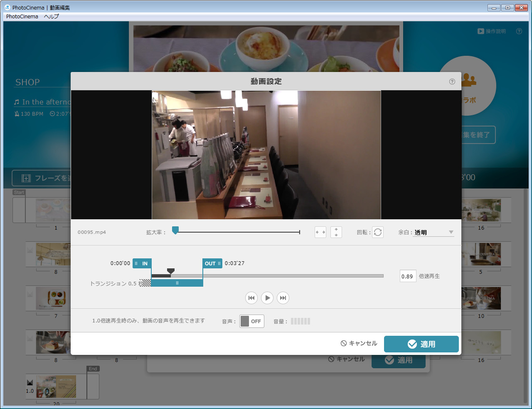Open the PhotoCinema menu

tap(22, 16)
